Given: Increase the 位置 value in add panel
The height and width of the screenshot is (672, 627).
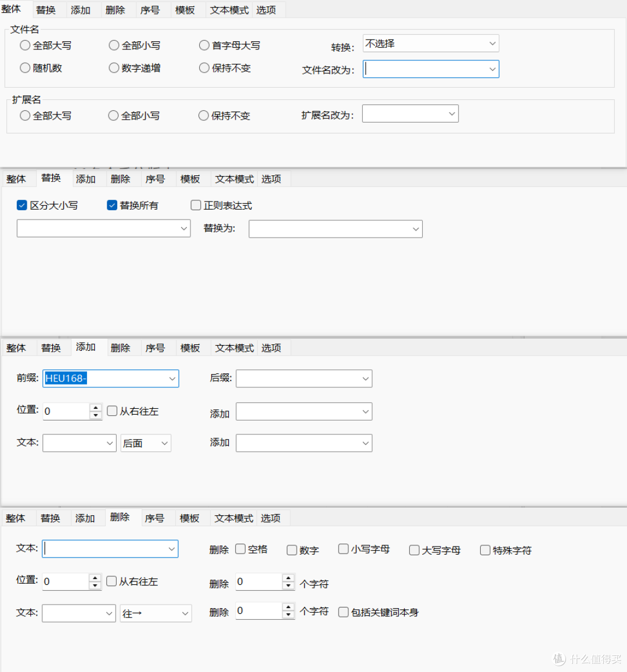Looking at the screenshot, I should click(x=96, y=407).
